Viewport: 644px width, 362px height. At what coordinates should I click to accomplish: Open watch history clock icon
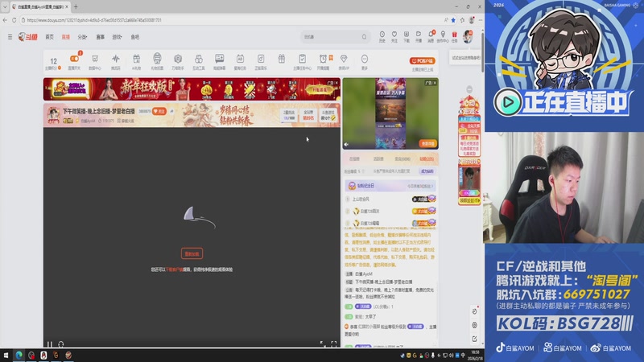tap(382, 36)
